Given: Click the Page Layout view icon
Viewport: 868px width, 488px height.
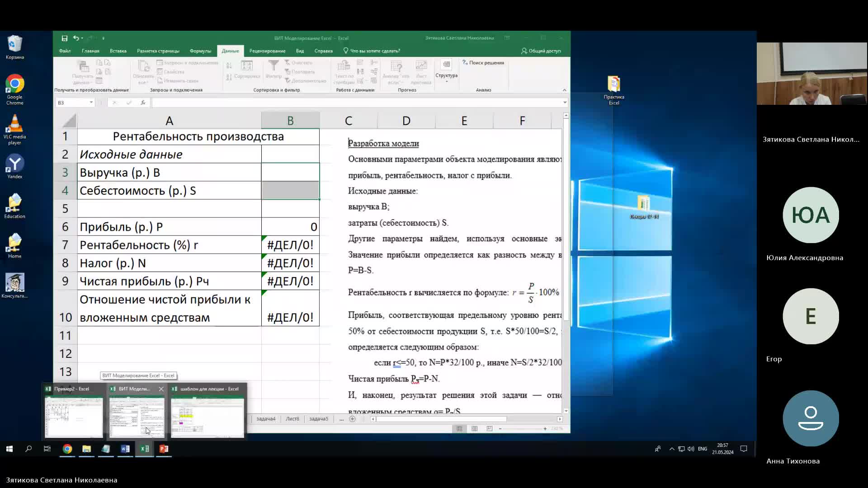Looking at the screenshot, I should point(474,428).
